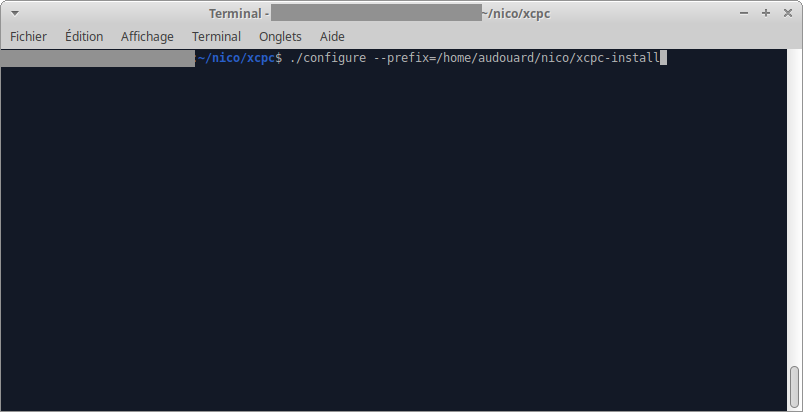Click the empty scrollbar track above thumb

click(795, 200)
